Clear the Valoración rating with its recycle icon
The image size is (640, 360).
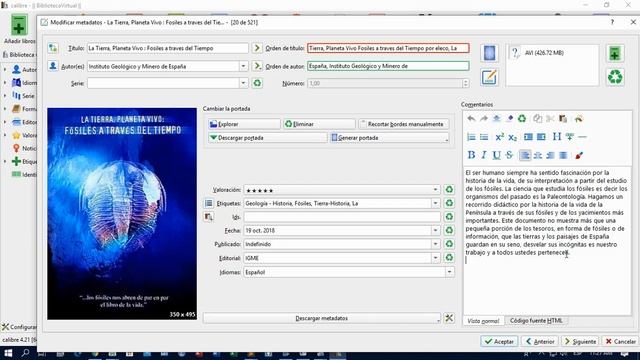(x=449, y=189)
